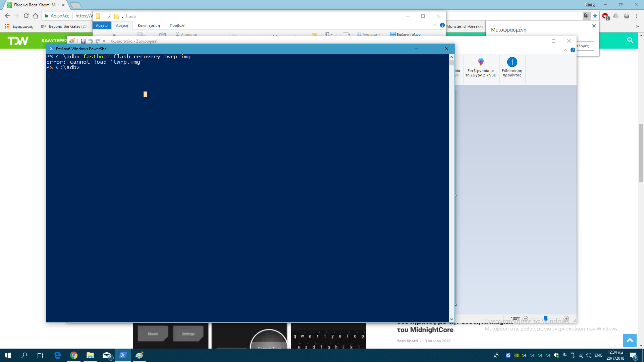Click Επιλογή όλων in the Explorer ribbon
The width and height of the screenshot is (644, 362).
pos(406,34)
